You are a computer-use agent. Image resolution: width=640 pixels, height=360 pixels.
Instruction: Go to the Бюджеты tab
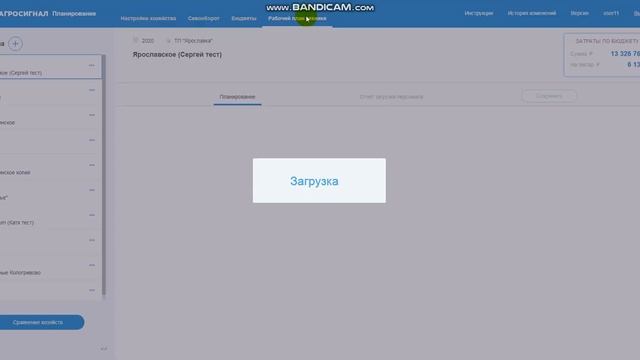coord(244,18)
